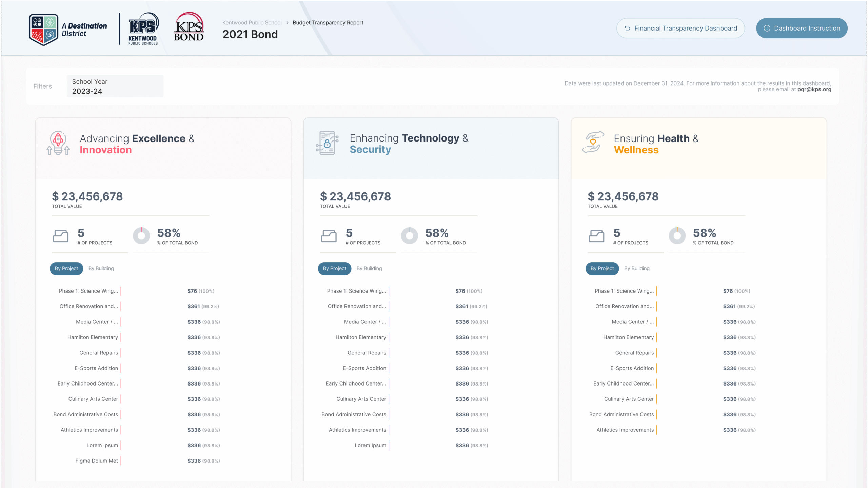Select By Project tab in Technology card
This screenshot has width=868, height=488.
[x=334, y=268]
